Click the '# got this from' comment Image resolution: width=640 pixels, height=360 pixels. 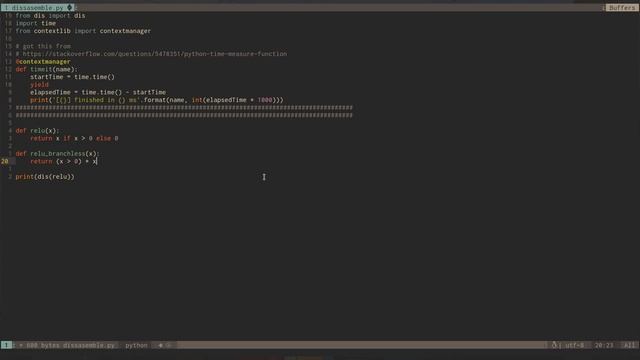pos(43,46)
